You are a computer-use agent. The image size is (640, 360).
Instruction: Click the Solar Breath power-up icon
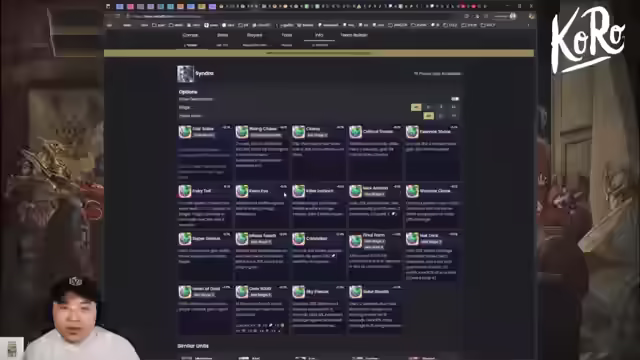coord(355,291)
